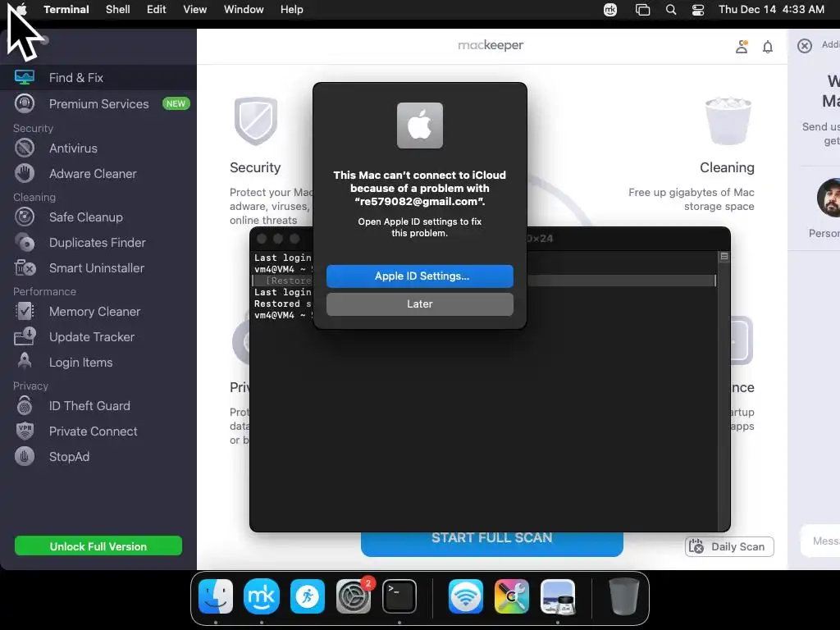The height and width of the screenshot is (630, 840).
Task: Open System Settings from the Dock
Action: [354, 596]
